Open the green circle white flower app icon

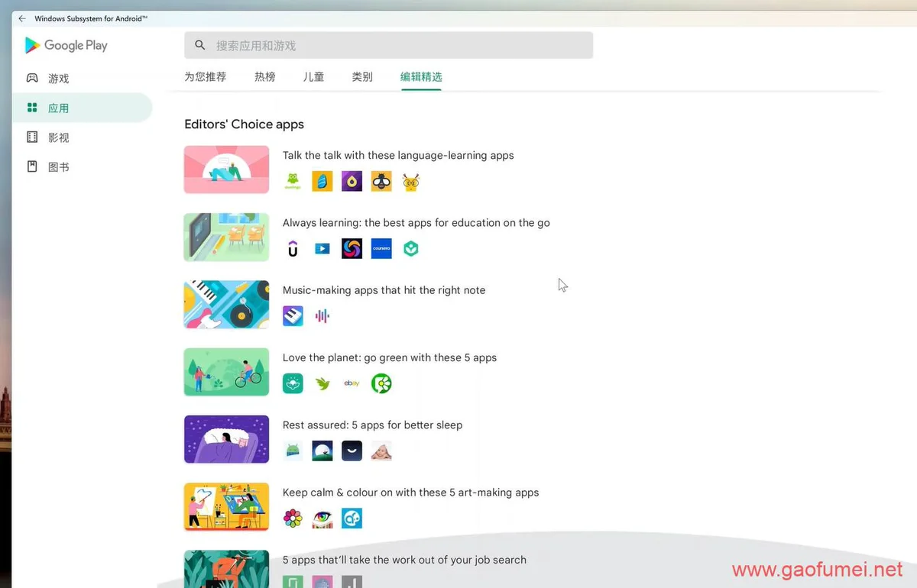(381, 383)
